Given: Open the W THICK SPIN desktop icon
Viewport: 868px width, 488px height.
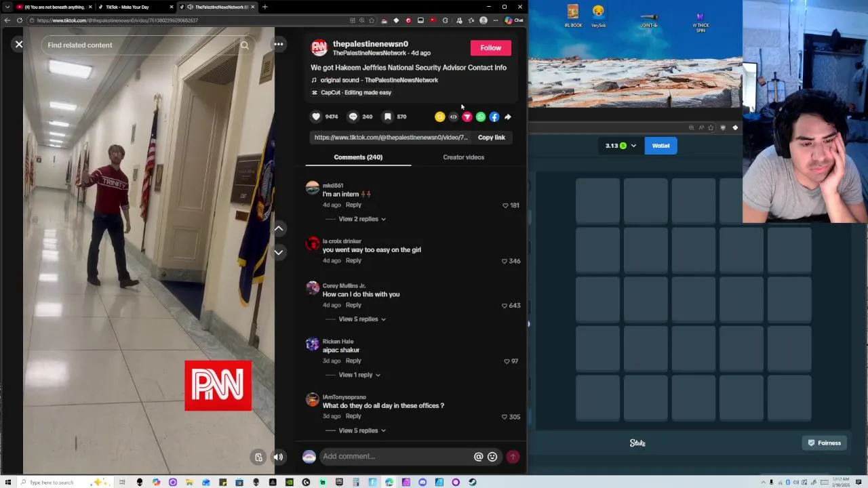Looking at the screenshot, I should pyautogui.click(x=701, y=21).
